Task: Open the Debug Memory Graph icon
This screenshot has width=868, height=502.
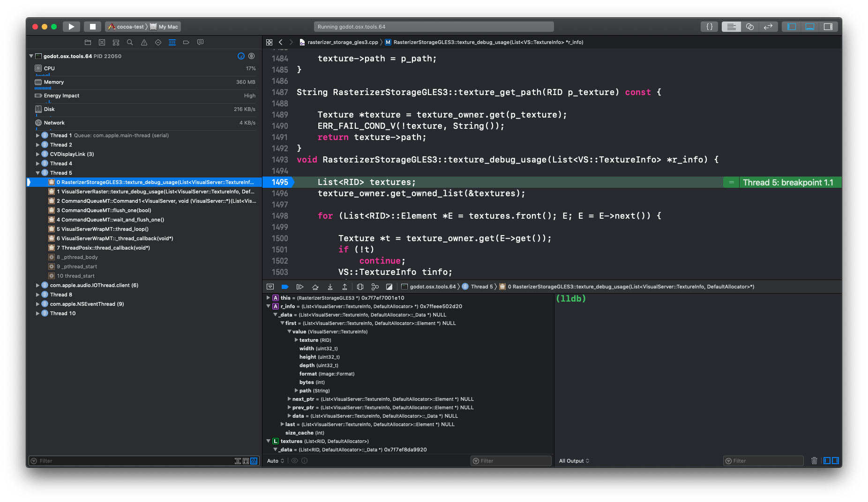Action: tap(375, 286)
